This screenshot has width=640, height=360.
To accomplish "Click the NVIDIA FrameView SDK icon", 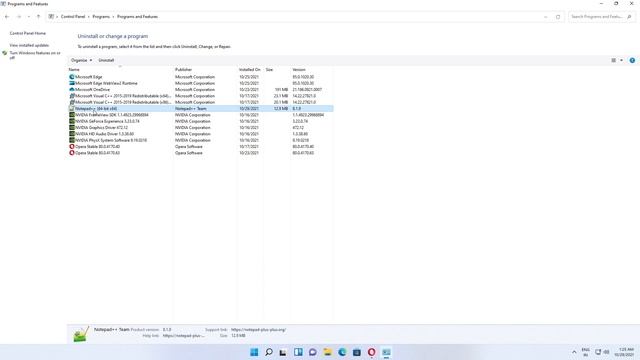I will (72, 115).
